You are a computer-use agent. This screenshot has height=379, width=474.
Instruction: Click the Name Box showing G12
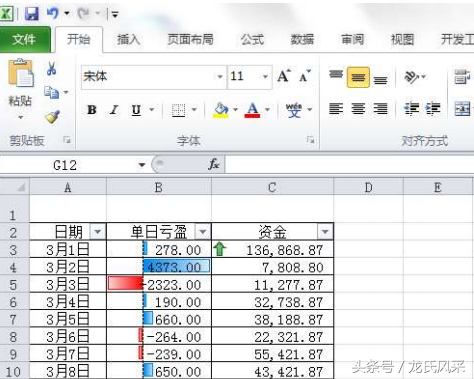(69, 165)
